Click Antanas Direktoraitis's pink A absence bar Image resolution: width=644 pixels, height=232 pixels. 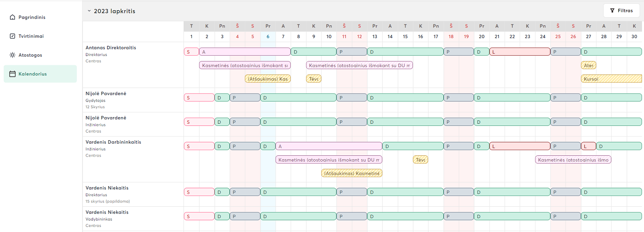(245, 52)
